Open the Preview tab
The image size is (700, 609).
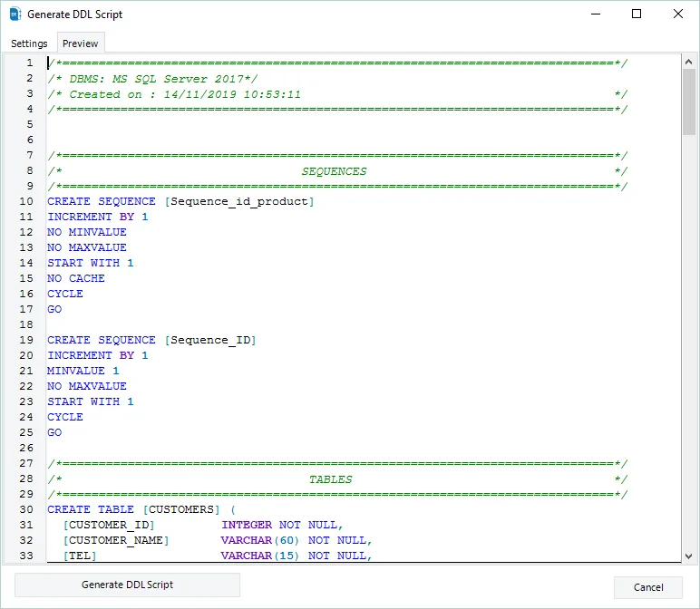click(x=81, y=43)
